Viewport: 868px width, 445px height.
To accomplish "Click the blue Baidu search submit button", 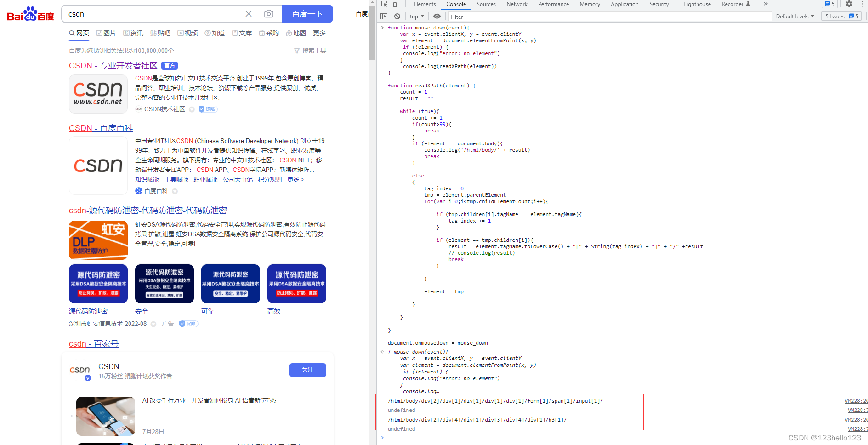I will pyautogui.click(x=307, y=14).
